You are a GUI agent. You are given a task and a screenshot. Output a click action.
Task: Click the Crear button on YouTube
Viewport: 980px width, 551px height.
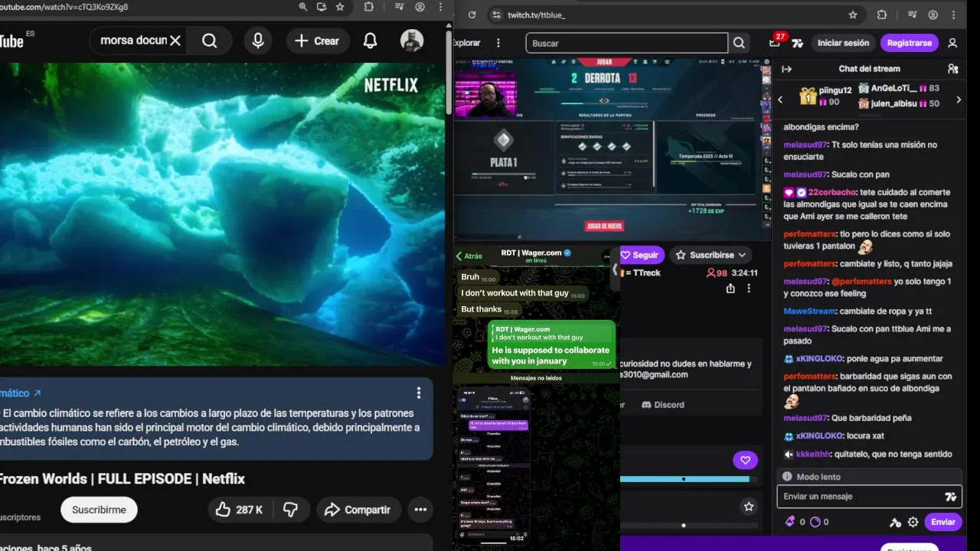click(318, 41)
